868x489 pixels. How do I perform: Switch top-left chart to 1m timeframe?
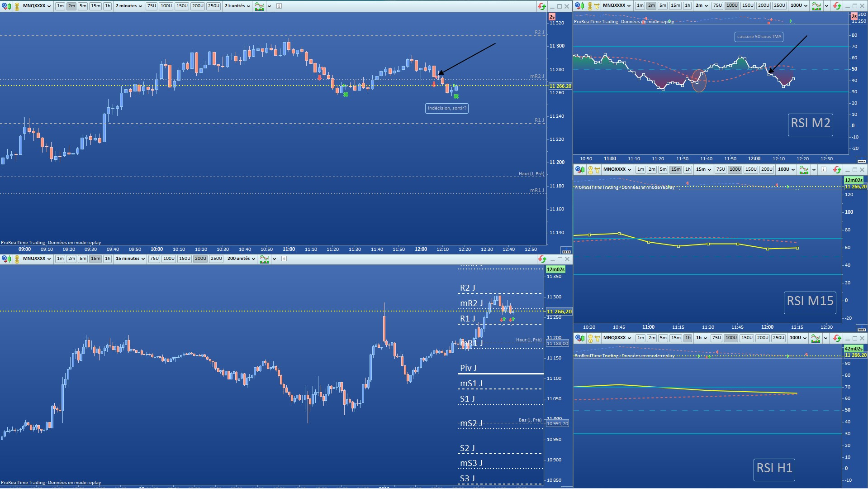pyautogui.click(x=60, y=6)
